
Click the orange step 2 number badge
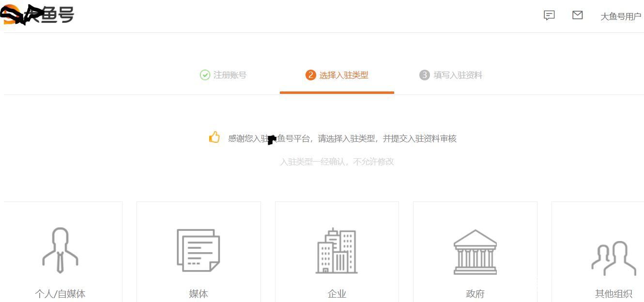click(x=311, y=75)
